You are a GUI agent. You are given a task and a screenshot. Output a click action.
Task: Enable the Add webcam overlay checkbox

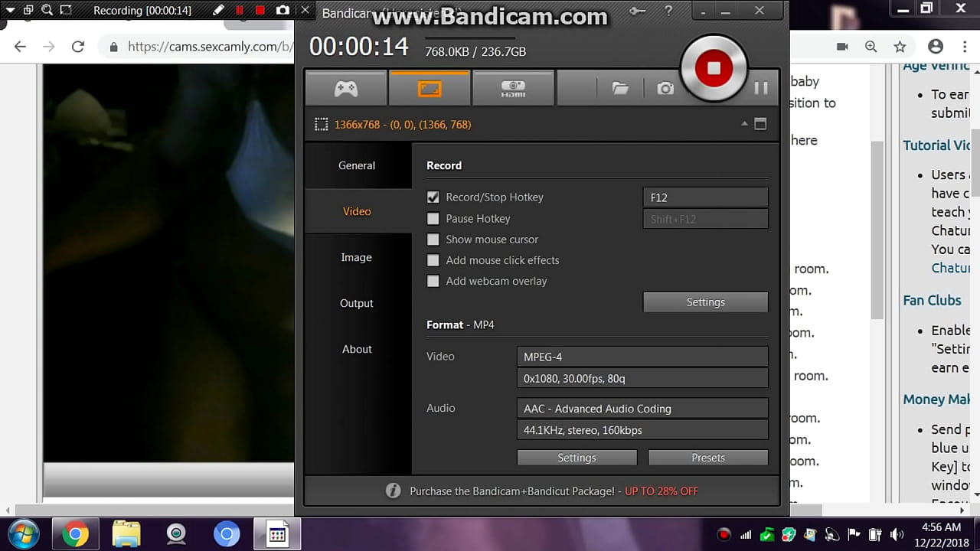(x=433, y=281)
